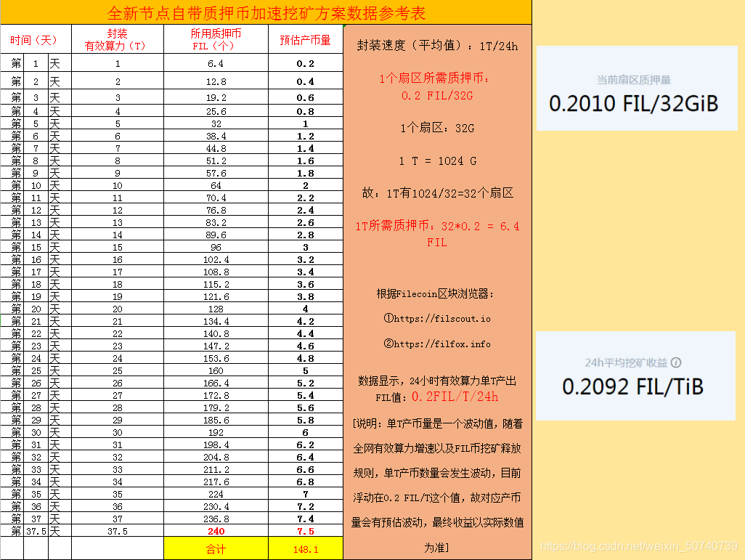This screenshot has height=560, width=745.
Task: Select pledged FIL cell 185.6
Action: tap(216, 421)
